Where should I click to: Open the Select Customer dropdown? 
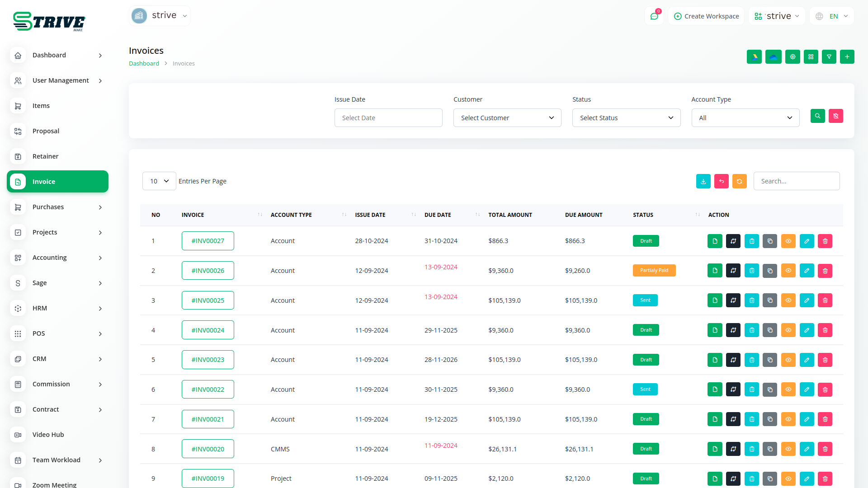click(x=507, y=118)
